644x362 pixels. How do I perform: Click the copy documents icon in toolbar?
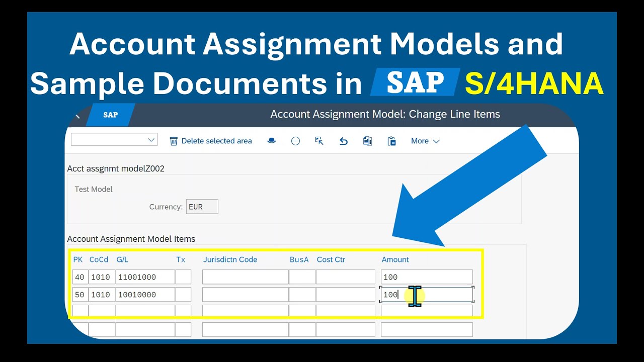click(367, 141)
